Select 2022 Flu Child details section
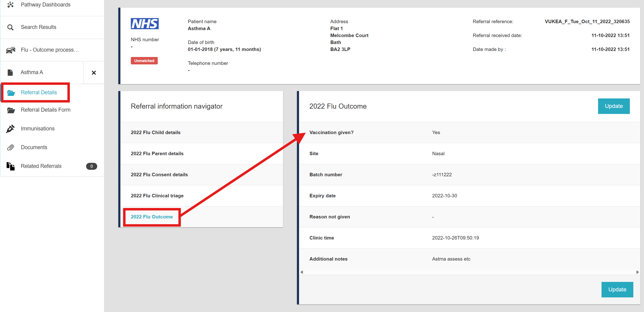The width and height of the screenshot is (644, 312). [x=155, y=132]
